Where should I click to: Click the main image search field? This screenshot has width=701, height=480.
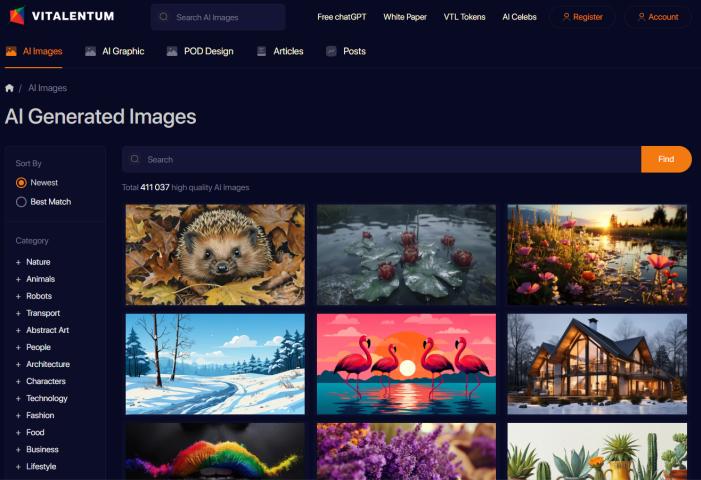[380, 159]
